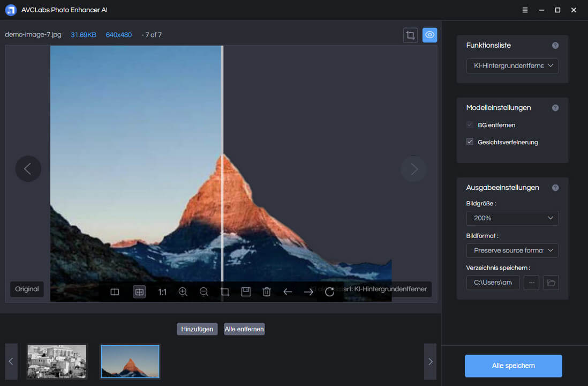This screenshot has width=588, height=386.
Task: Click crop icon in bottom toolbar
Action: pyautogui.click(x=225, y=292)
